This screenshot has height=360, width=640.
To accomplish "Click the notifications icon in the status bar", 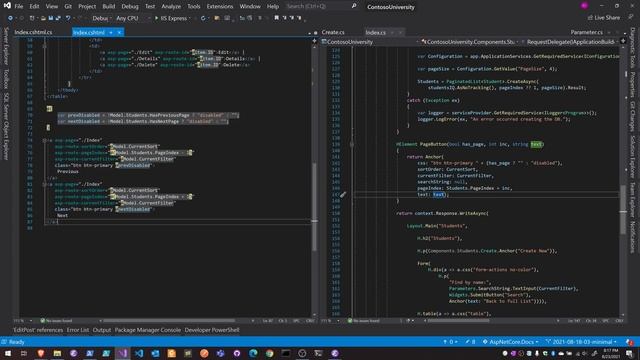I will click(x=629, y=342).
